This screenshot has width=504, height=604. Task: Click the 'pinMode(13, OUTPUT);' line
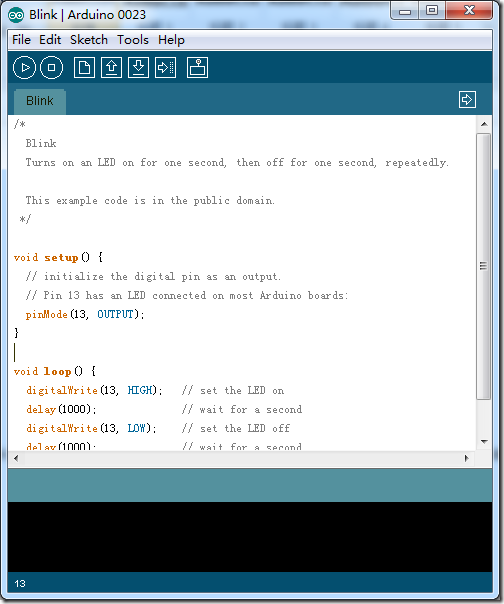85,314
